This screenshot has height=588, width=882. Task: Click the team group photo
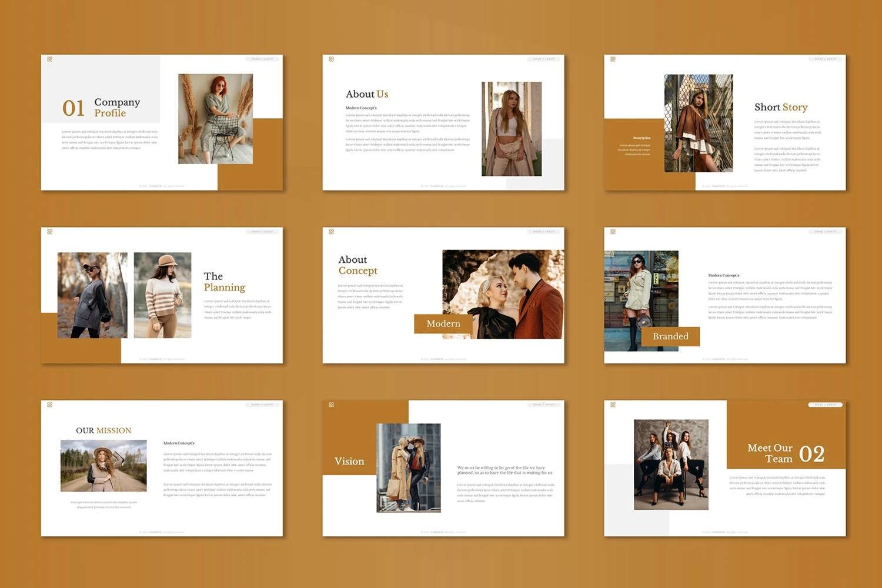pyautogui.click(x=671, y=465)
